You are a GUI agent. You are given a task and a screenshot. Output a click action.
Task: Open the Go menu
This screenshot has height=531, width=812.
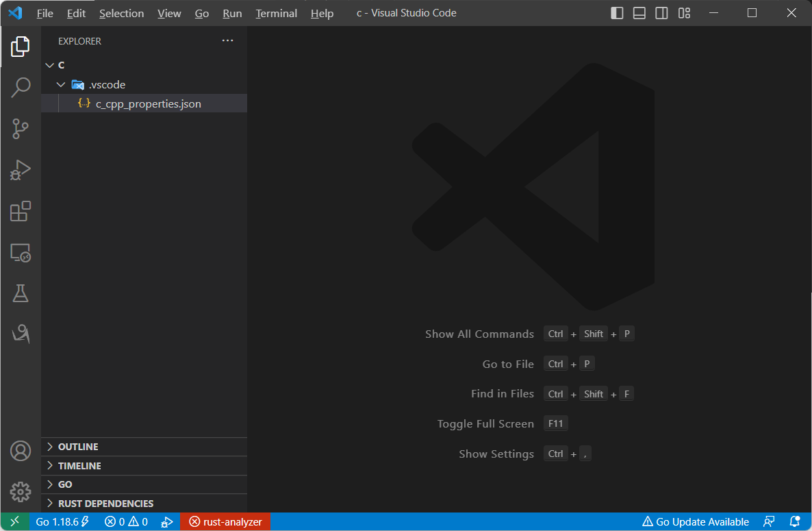pyautogui.click(x=202, y=14)
